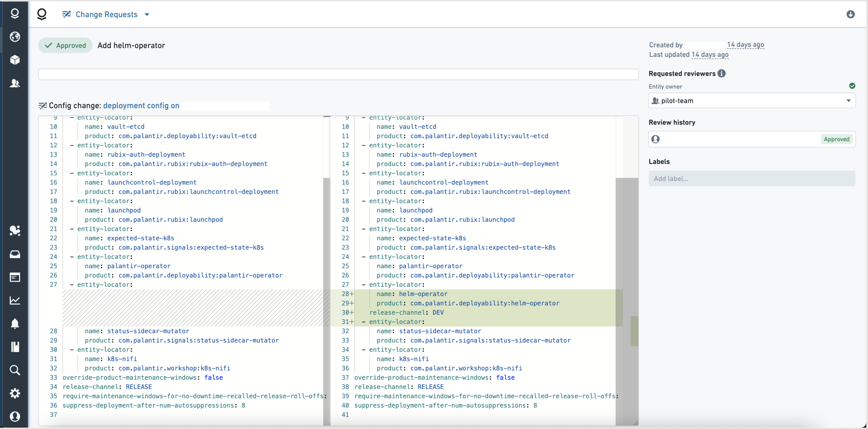The height and width of the screenshot is (429, 868).
Task: Click added line name: helm-operator
Action: (412, 294)
